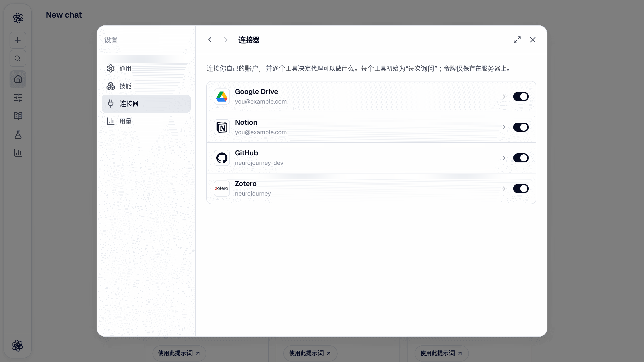Click the atom logo at top of sidebar
This screenshot has width=644, height=362.
(18, 18)
